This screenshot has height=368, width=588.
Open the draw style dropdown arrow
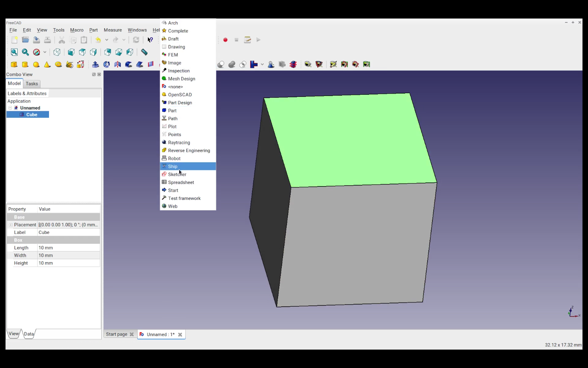[x=45, y=52]
